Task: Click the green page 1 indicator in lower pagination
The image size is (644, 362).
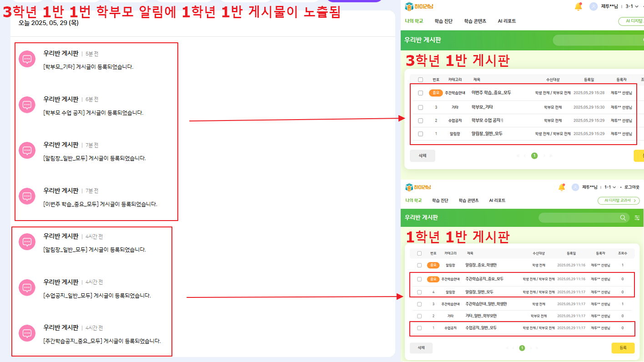Action: click(x=522, y=348)
